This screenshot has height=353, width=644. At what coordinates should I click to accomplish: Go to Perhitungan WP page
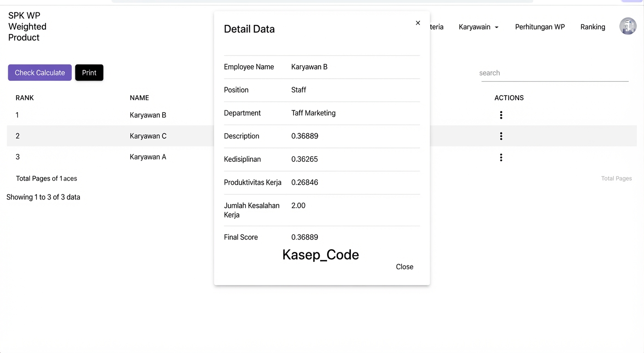point(540,27)
